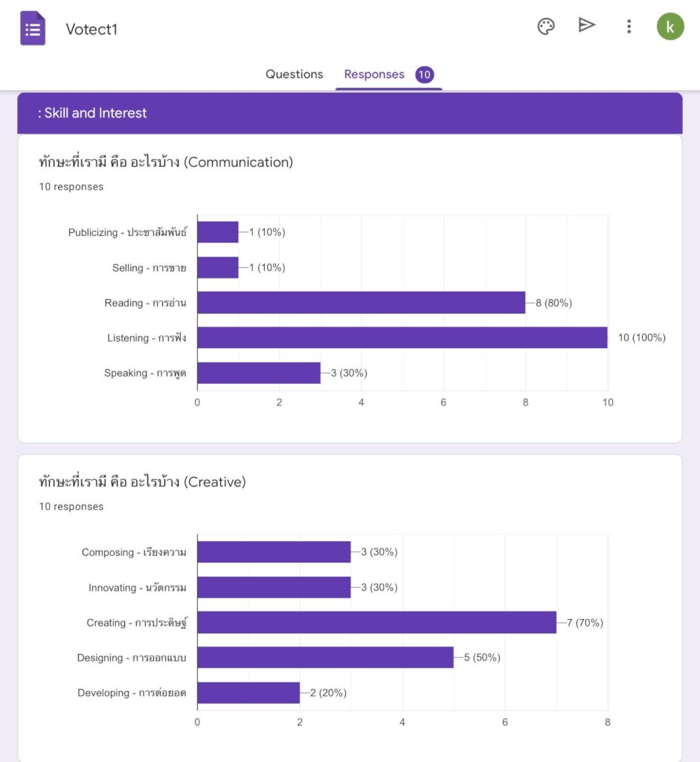Select the Innovating bar showing 3 (30%)

[274, 587]
